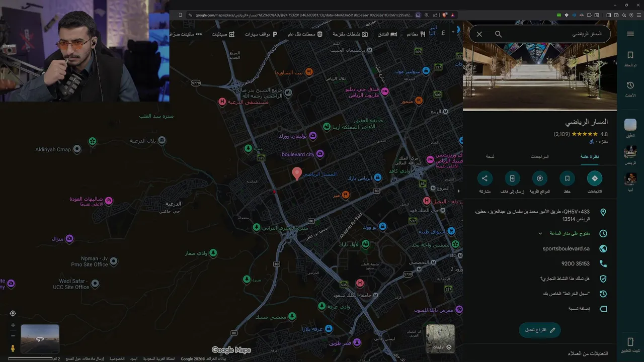Save the place with حفظ button
The height and width of the screenshot is (362, 644).
click(567, 183)
